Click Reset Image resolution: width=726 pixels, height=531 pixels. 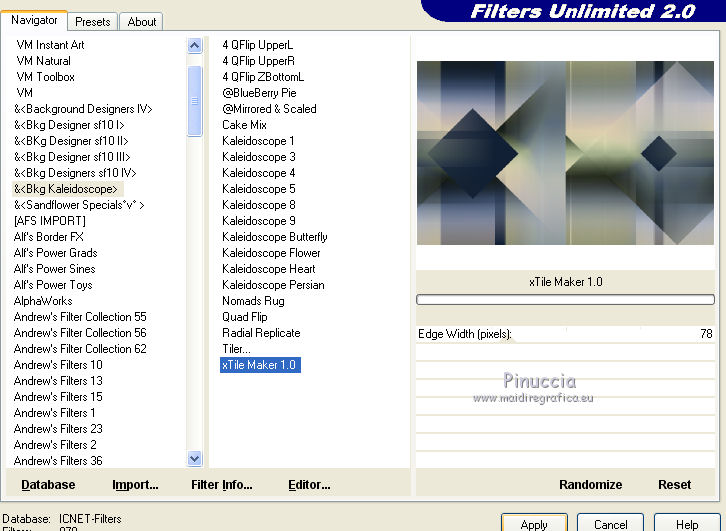point(675,485)
